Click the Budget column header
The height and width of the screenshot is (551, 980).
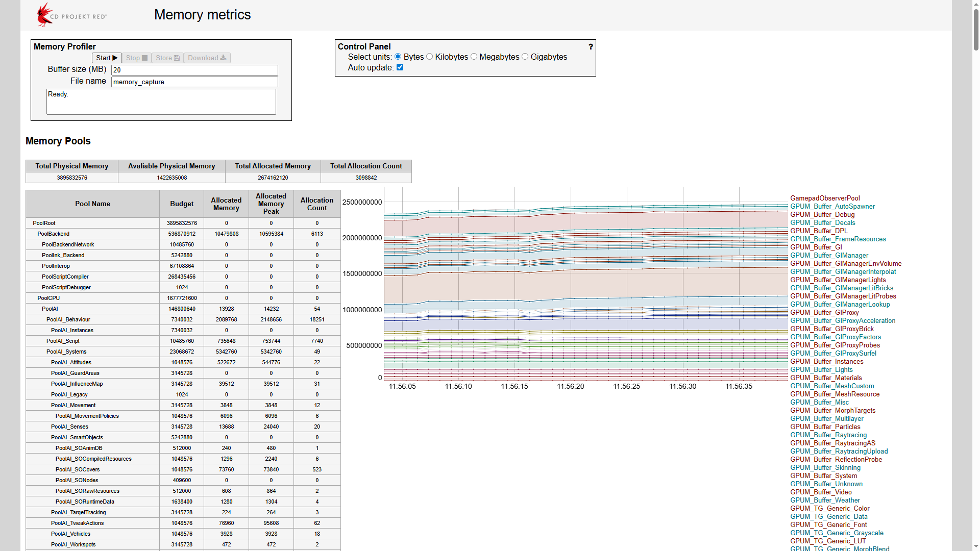182,204
